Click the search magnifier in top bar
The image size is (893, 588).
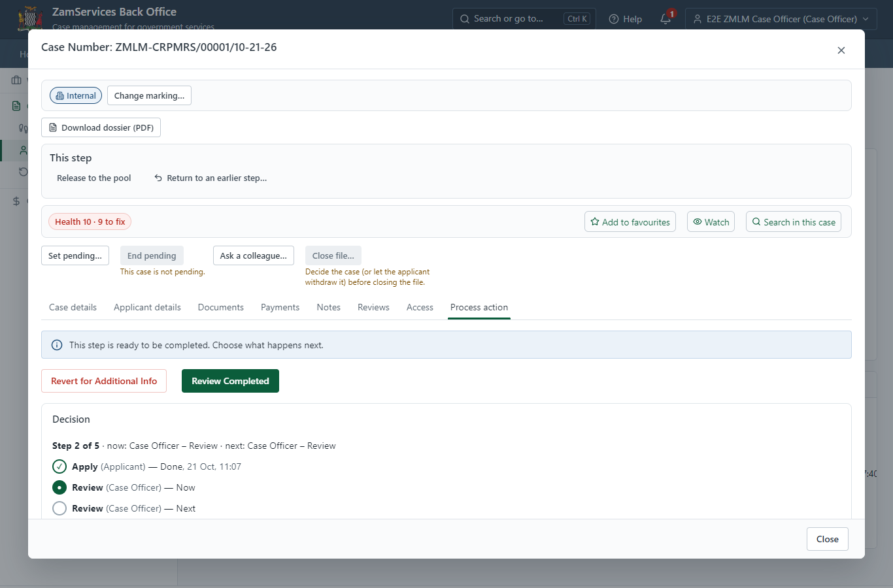click(x=465, y=19)
